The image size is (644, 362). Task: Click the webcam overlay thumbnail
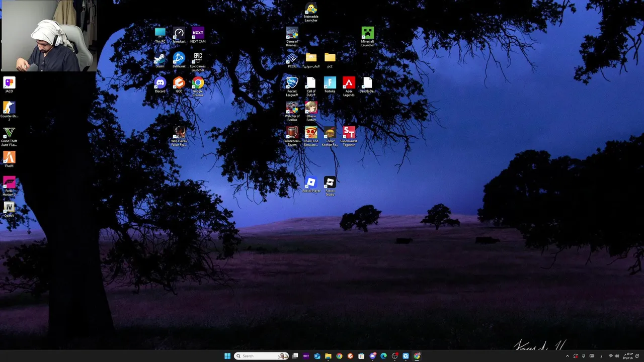coord(48,36)
